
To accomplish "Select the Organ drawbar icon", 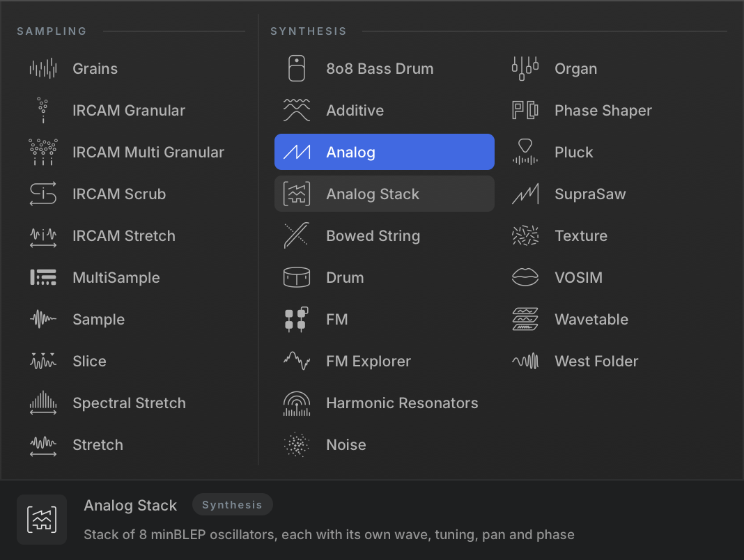I will (x=525, y=69).
